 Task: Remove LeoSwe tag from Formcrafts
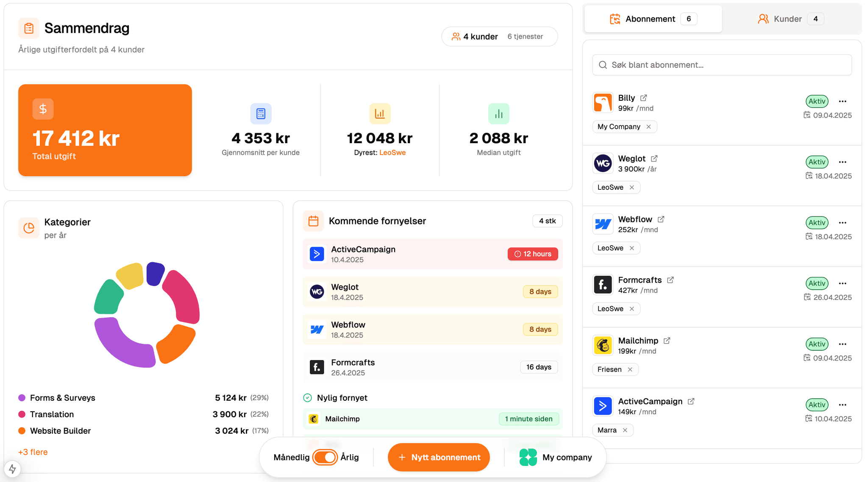coord(632,309)
